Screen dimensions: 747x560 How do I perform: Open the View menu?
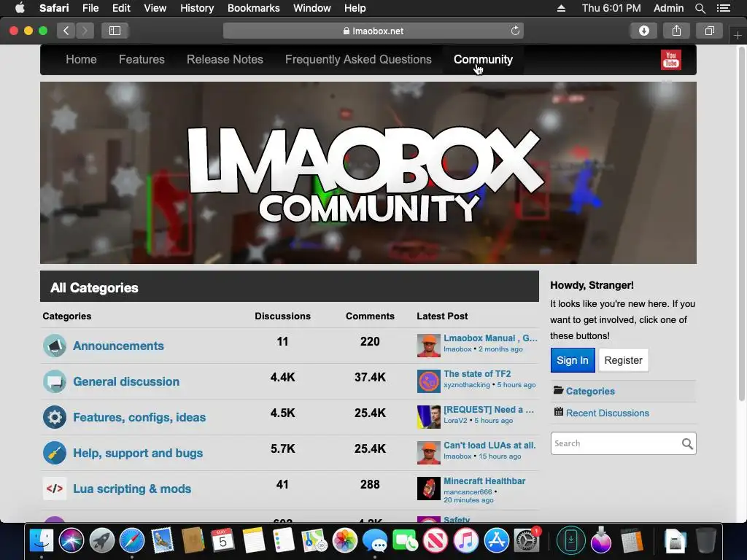(x=155, y=8)
